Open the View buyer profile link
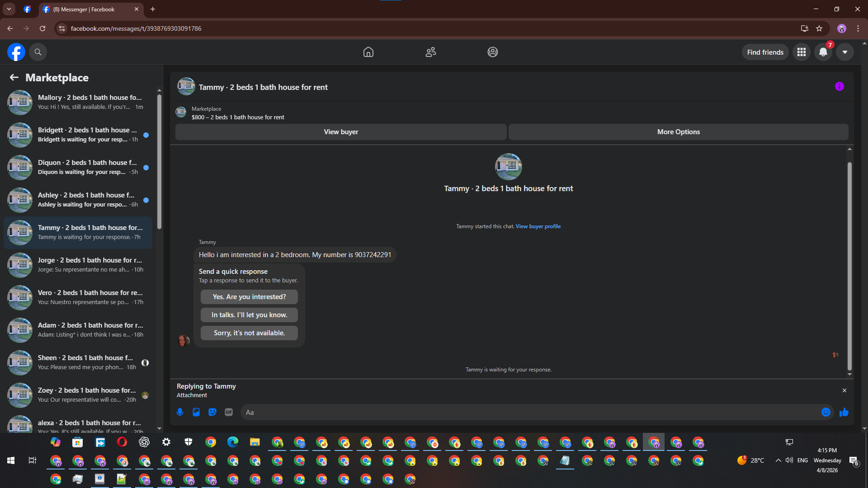 click(x=538, y=226)
